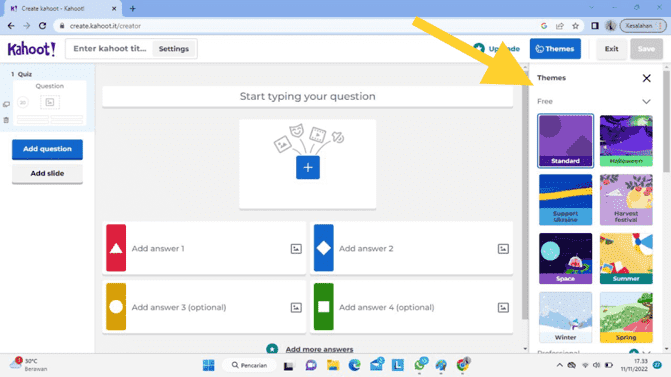Collapse the Free themes section
671x377 pixels.
[646, 101]
